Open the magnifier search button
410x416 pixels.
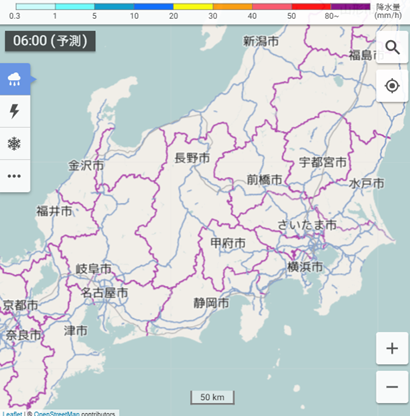pyautogui.click(x=392, y=47)
